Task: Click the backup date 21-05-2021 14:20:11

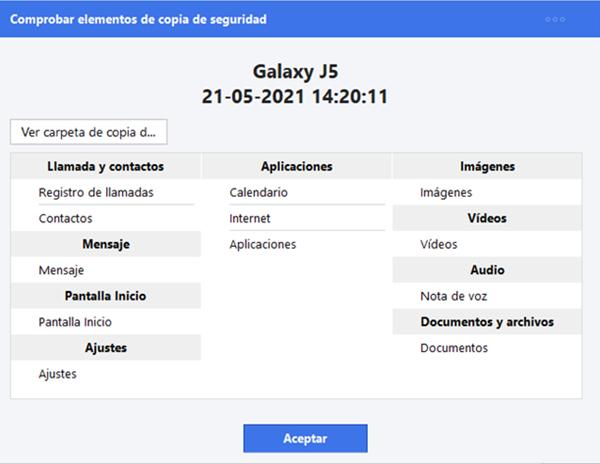Action: click(x=295, y=96)
